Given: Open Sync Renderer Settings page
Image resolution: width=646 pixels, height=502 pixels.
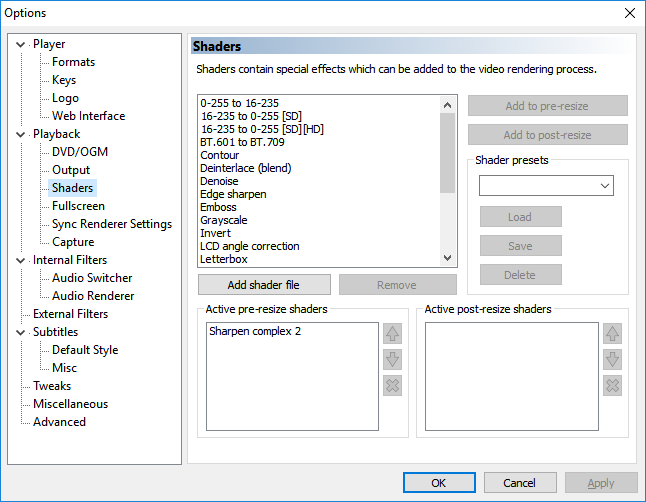Looking at the screenshot, I should [x=112, y=224].
